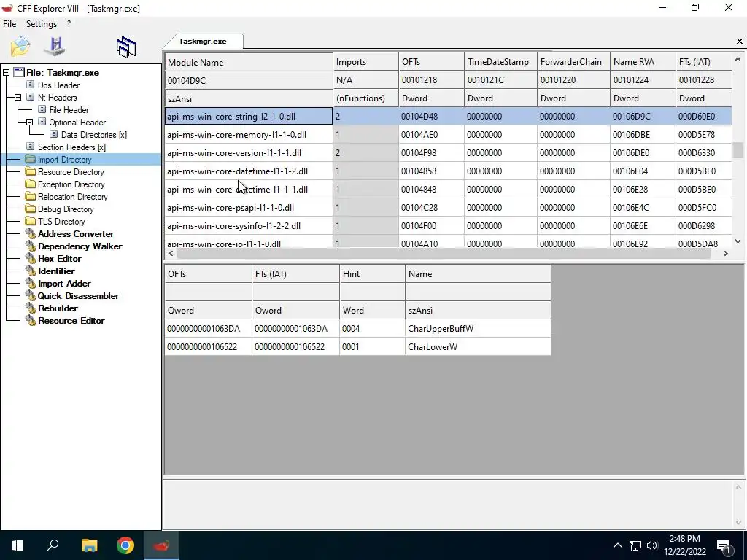This screenshot has width=747, height=560.
Task: Click the horizontal scrollbar right arrow
Action: click(x=726, y=253)
